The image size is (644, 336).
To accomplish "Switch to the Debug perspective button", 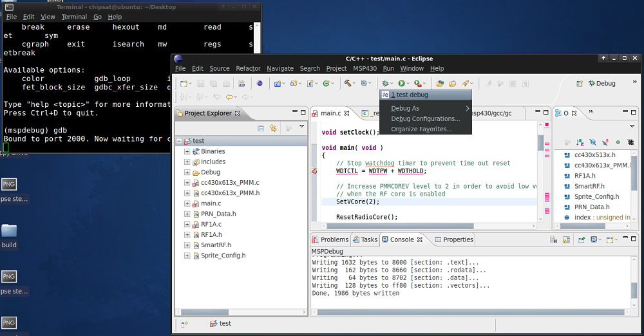I will click(x=601, y=84).
